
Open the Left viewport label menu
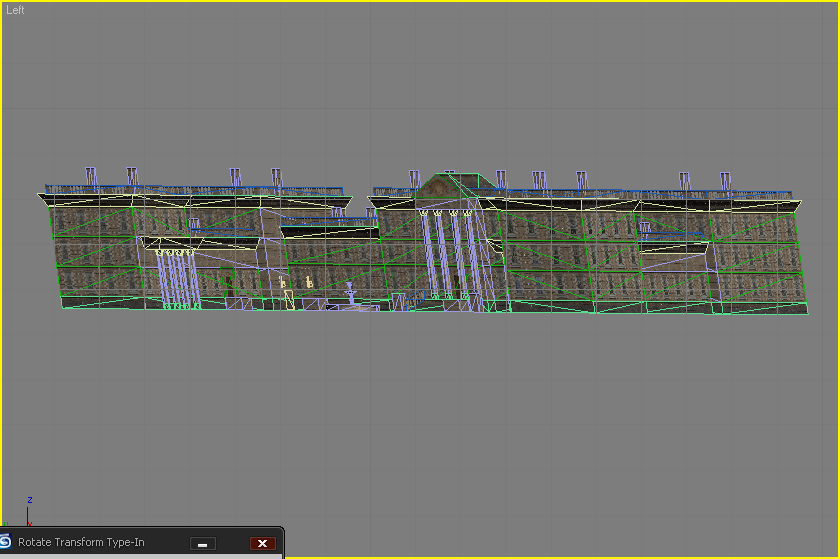click(15, 10)
